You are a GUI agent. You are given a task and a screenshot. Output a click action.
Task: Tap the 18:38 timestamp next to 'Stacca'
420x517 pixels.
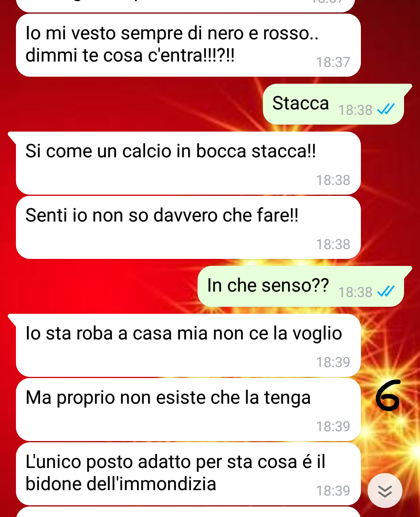[355, 110]
